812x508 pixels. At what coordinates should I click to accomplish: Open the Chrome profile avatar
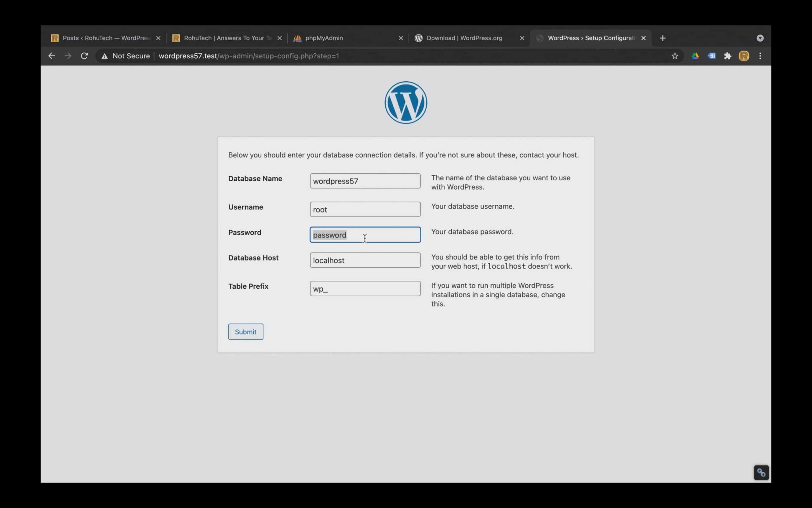tap(744, 56)
